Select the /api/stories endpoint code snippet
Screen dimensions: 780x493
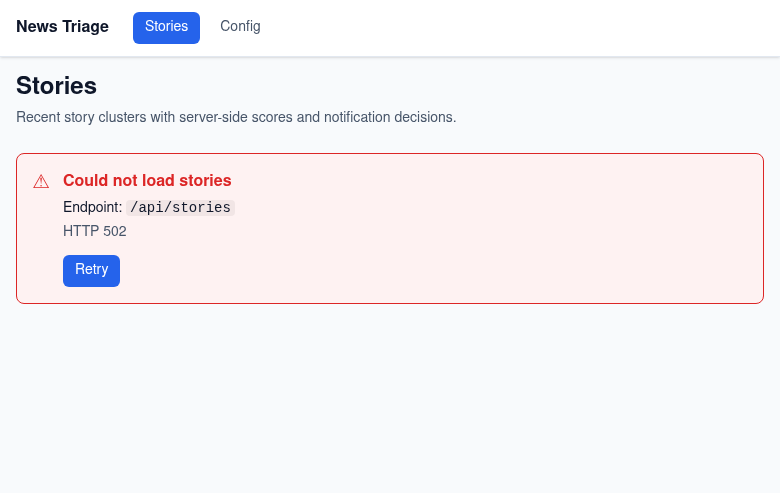181,207
